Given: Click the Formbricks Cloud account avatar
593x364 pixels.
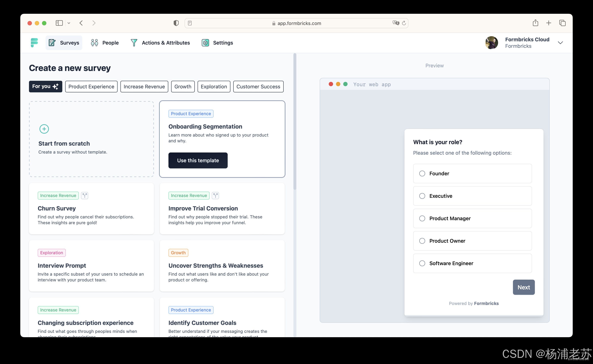Looking at the screenshot, I should pos(492,42).
